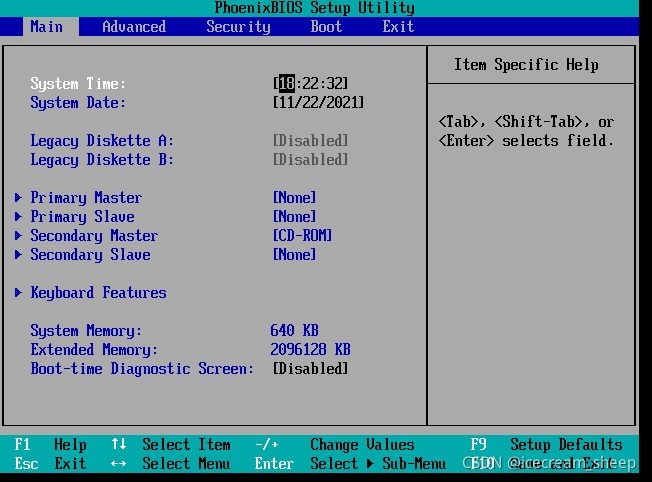Toggle Legacy Diskette B Disabled value
This screenshot has height=482, width=652.
(310, 160)
